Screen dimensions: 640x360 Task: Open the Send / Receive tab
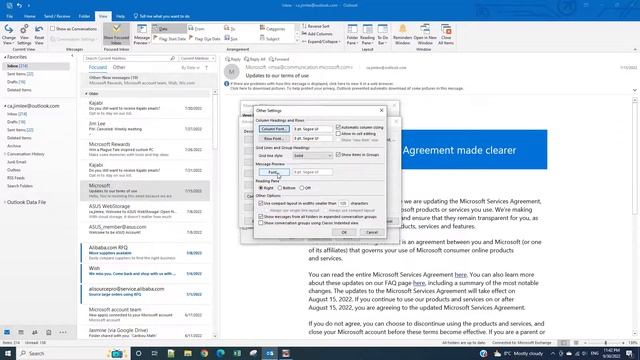[x=57, y=16]
